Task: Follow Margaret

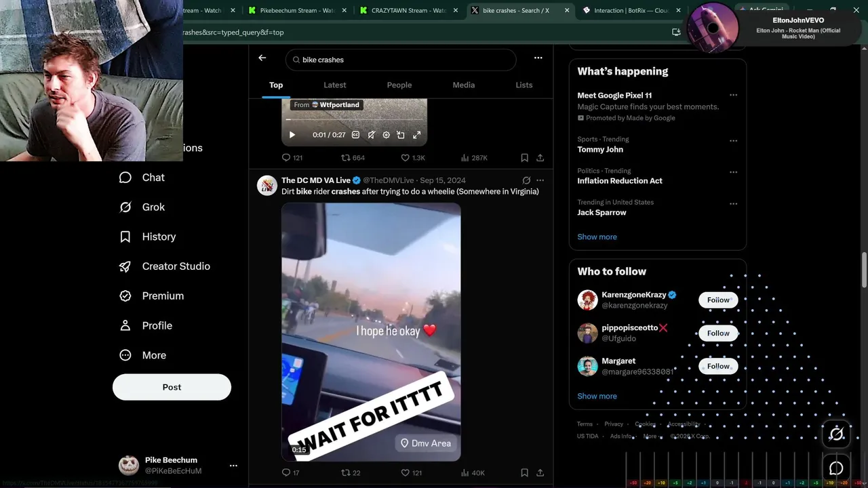Action: point(718,366)
